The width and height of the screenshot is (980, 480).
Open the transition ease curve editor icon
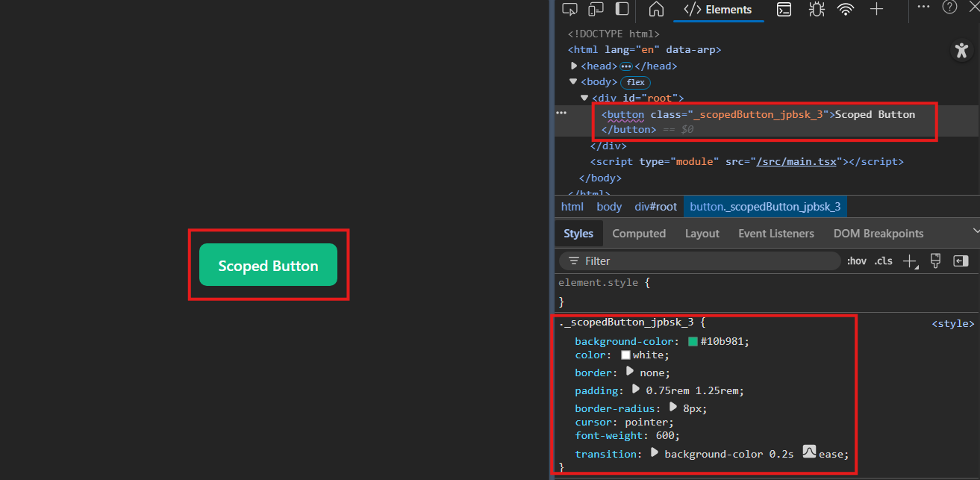point(809,452)
